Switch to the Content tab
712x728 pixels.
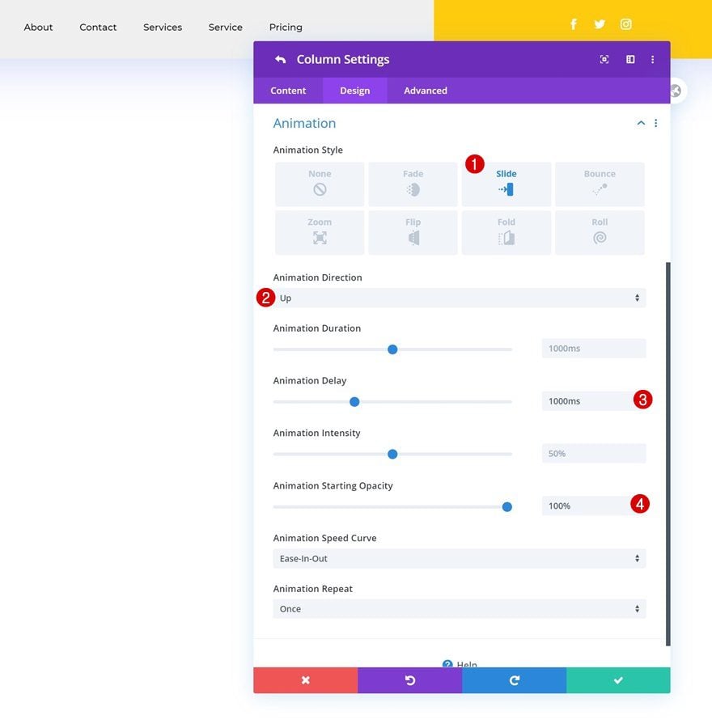pyautogui.click(x=288, y=91)
